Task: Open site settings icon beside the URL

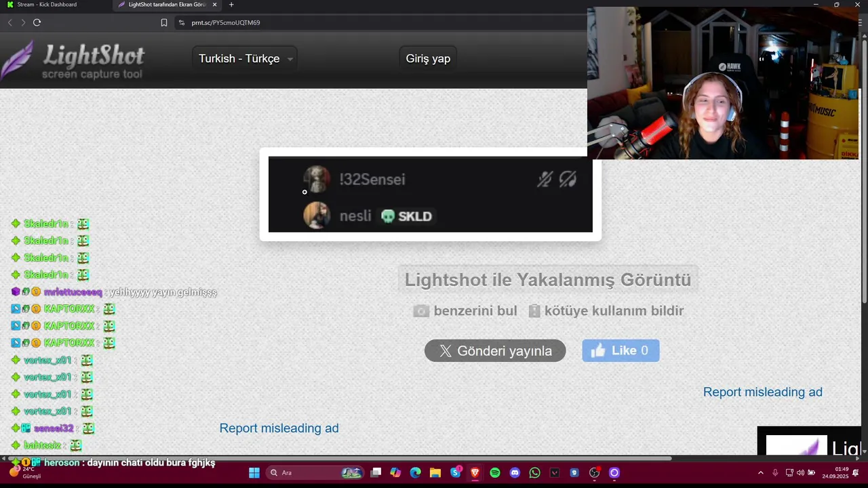Action: (181, 22)
